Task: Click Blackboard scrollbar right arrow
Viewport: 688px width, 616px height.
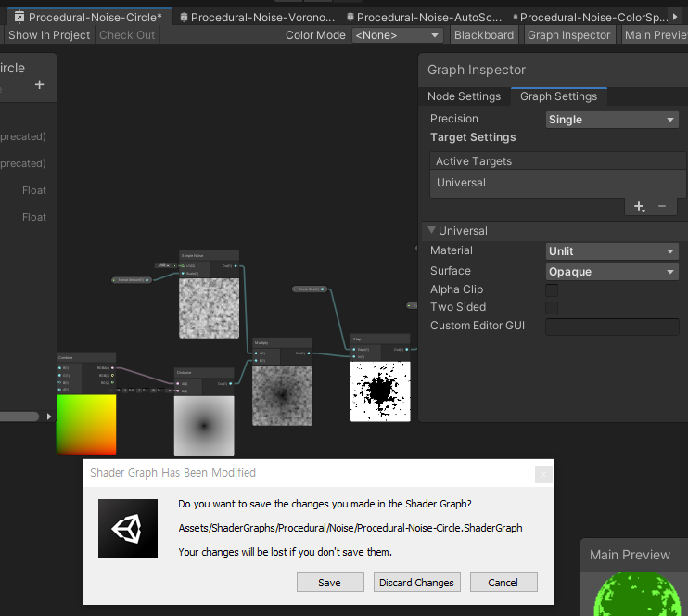Action: tap(49, 417)
